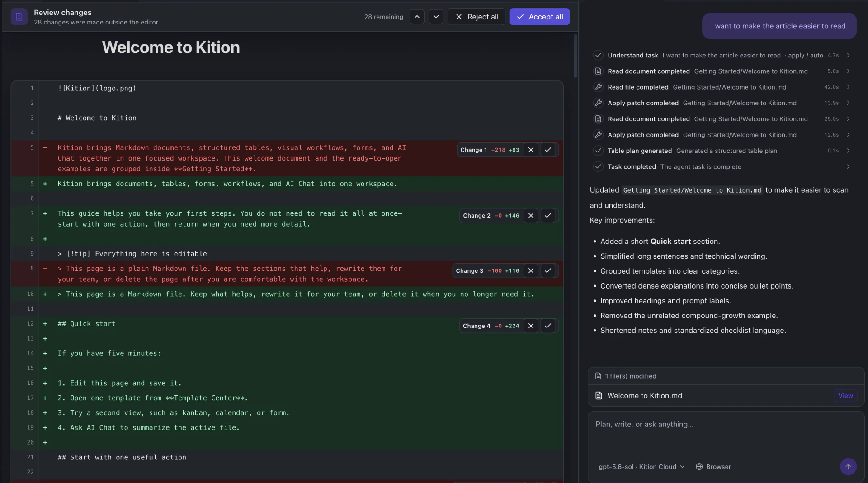Screen dimensions: 868x483
Task: Click the Reject all button
Action: click(x=476, y=17)
